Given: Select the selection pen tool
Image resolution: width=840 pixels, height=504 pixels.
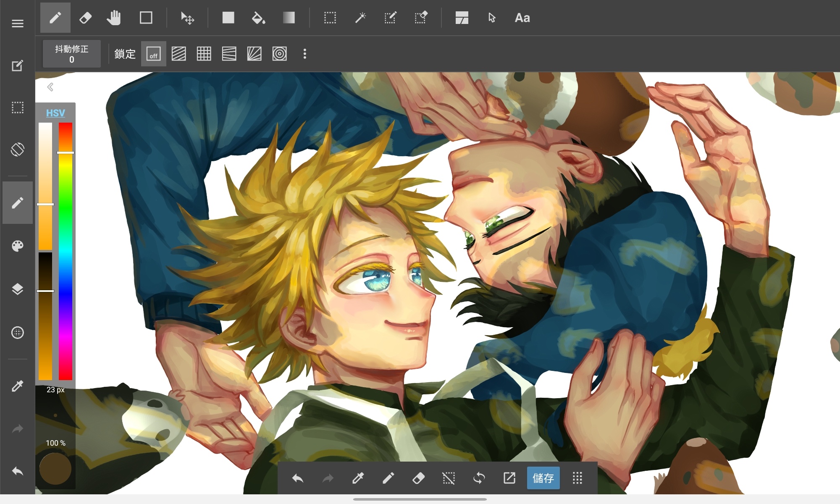Looking at the screenshot, I should coord(390,18).
